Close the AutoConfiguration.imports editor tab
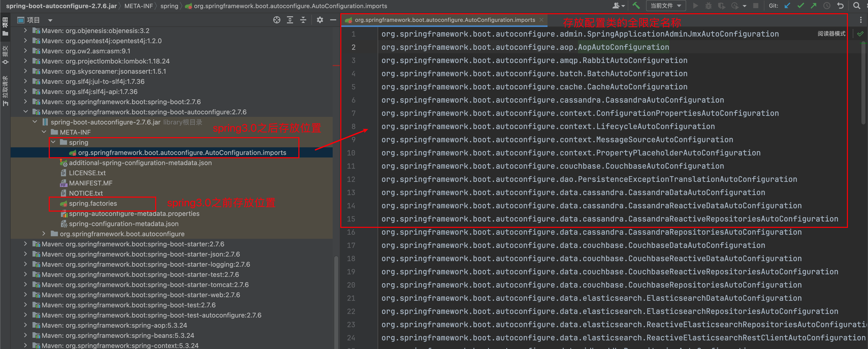This screenshot has height=349, width=868. pos(541,20)
